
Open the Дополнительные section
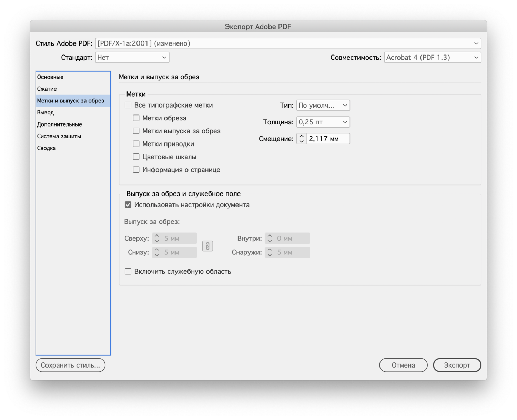pos(73,124)
